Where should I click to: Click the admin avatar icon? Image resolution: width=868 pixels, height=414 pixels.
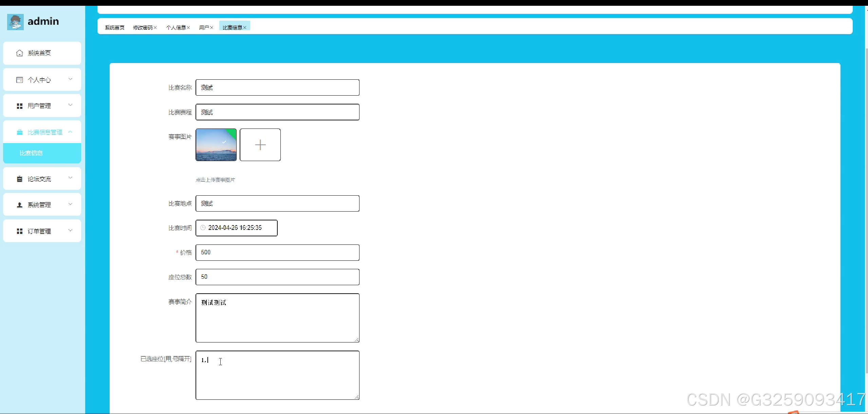15,22
